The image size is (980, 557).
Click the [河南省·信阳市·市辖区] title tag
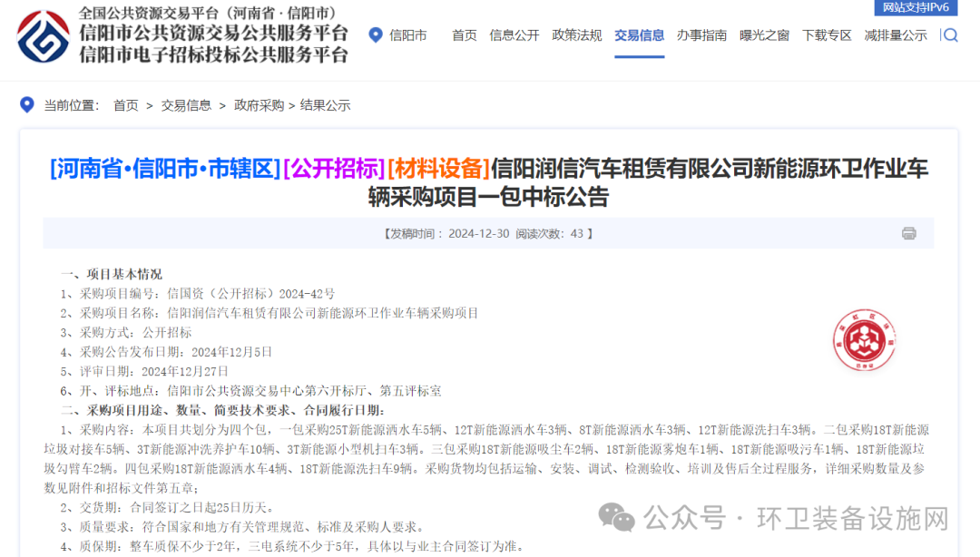click(x=166, y=168)
